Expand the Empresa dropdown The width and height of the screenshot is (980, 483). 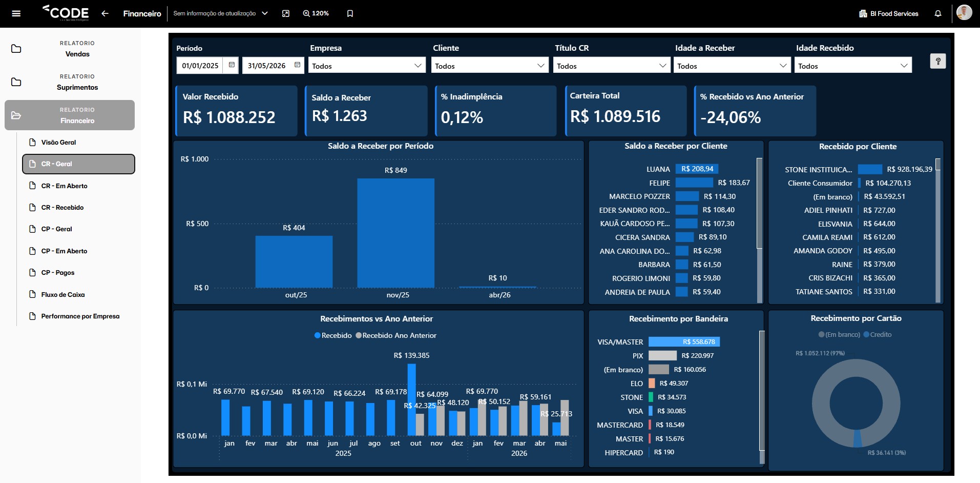click(x=367, y=65)
